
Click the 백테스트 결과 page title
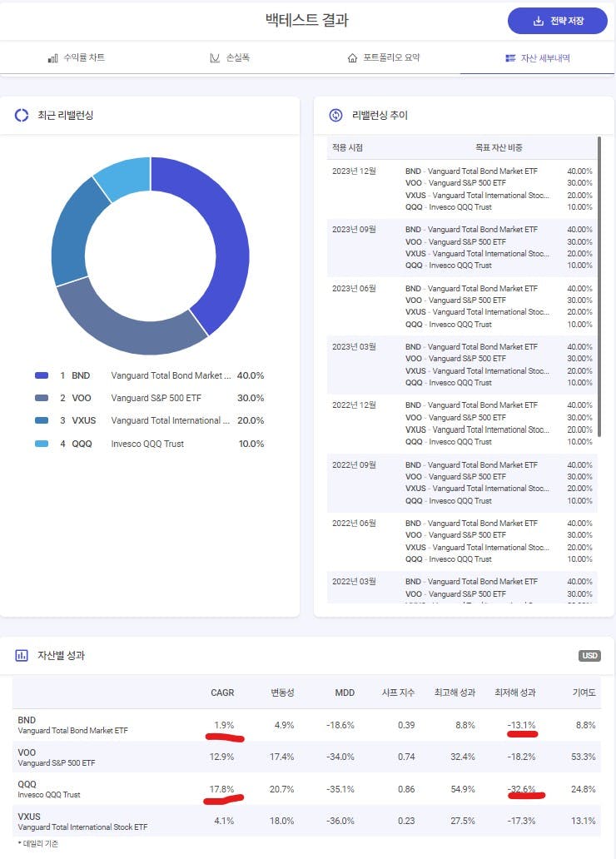click(x=307, y=20)
